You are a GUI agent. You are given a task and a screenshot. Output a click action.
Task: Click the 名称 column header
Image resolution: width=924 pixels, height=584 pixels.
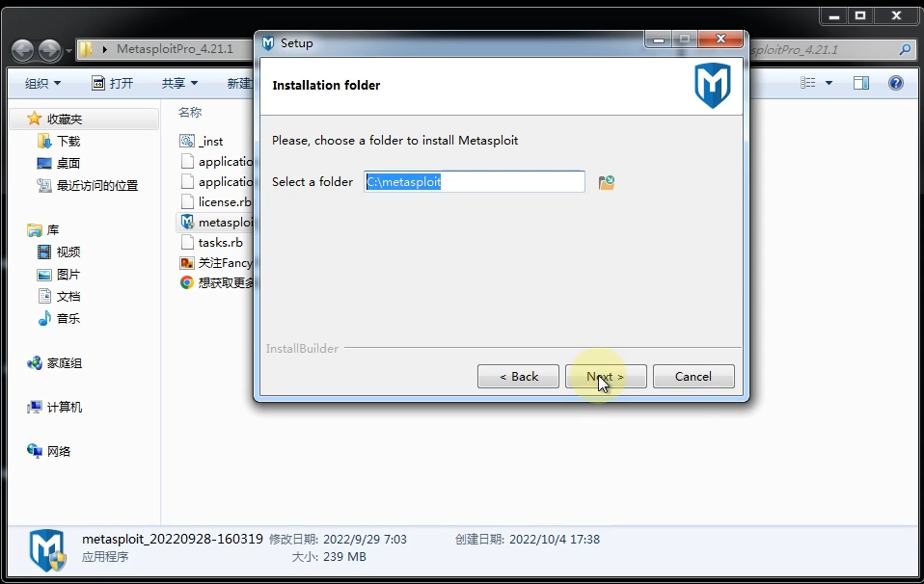(190, 112)
